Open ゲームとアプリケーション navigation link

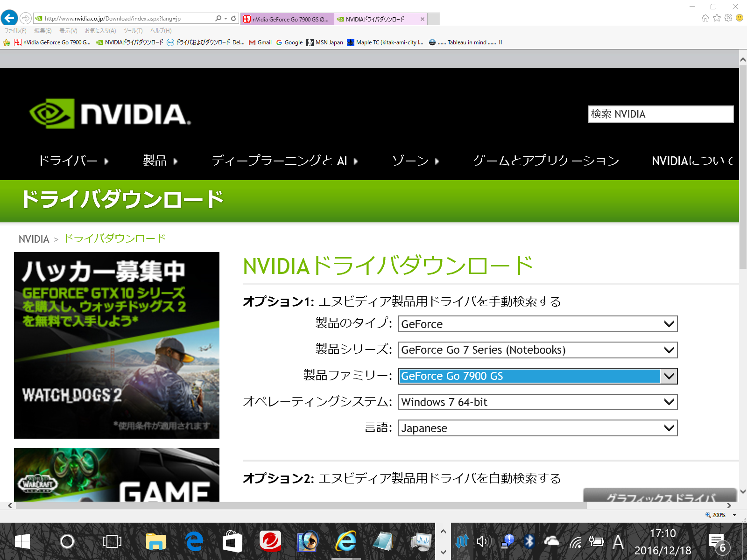[x=546, y=161]
